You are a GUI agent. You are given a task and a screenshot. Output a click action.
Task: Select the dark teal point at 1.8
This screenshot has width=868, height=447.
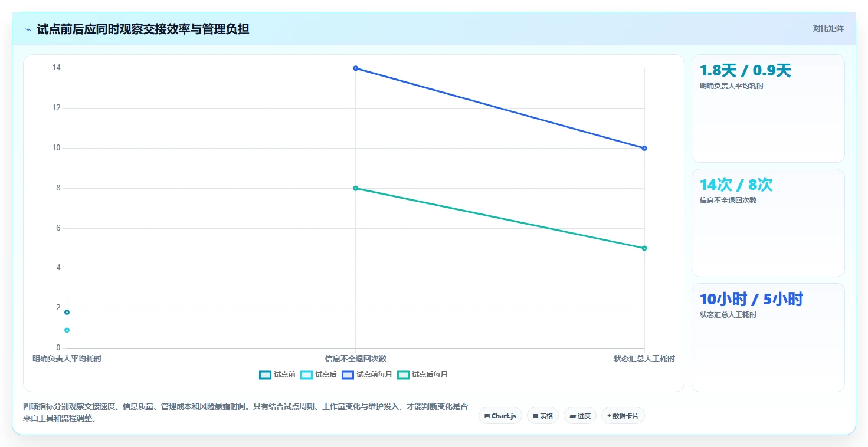67,312
